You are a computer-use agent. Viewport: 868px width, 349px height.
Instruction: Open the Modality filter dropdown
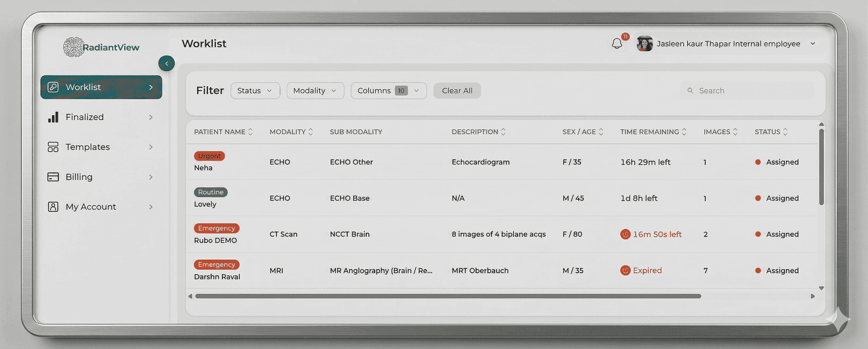pos(316,91)
